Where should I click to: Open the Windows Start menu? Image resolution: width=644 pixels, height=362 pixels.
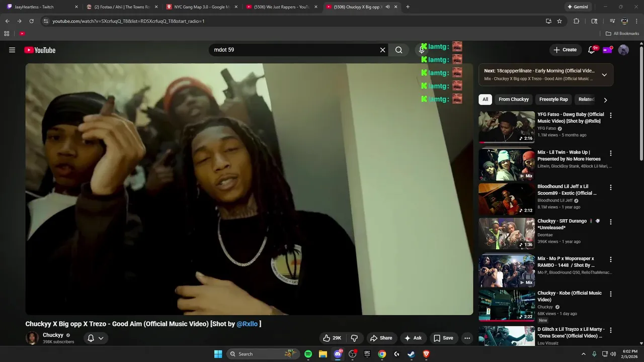click(218, 354)
